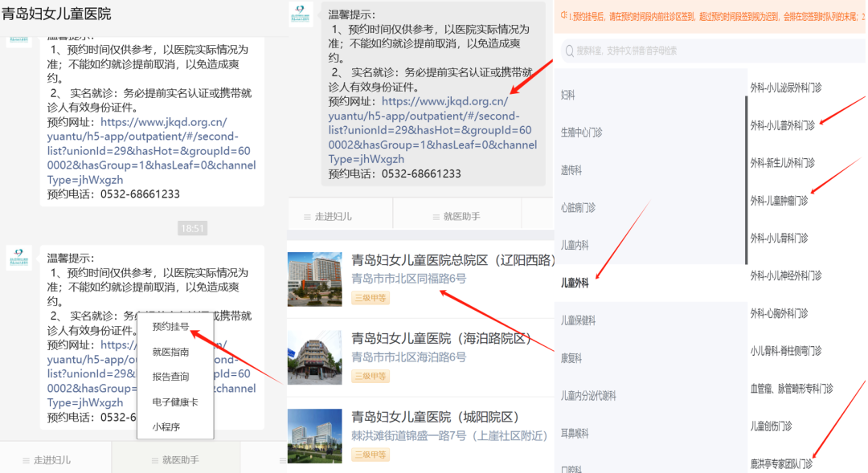The image size is (868, 473).
Task: Click 预约电话 0532-68661233 in the hospital list screenshot
Action: (395, 173)
